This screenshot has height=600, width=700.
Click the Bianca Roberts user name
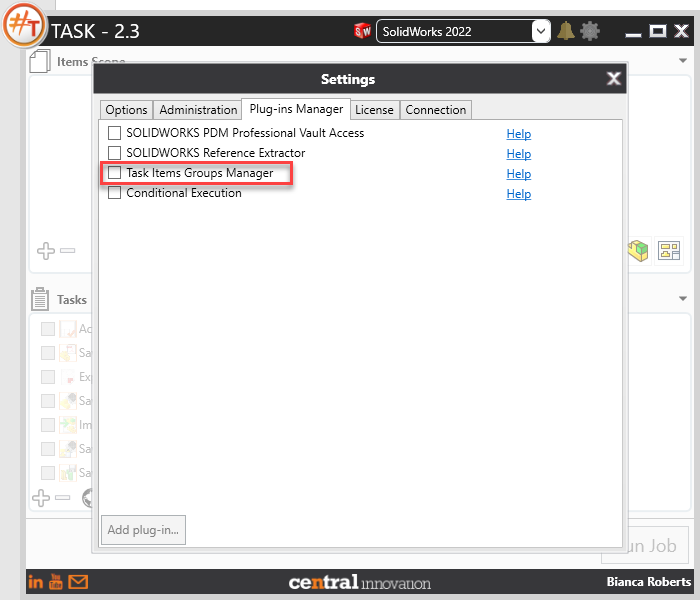coord(649,582)
